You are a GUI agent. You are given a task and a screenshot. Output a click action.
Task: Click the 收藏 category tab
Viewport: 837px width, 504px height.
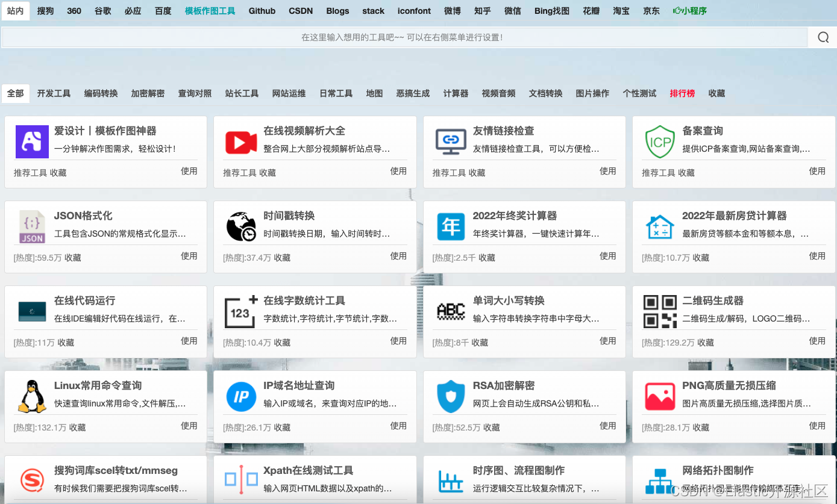click(716, 93)
